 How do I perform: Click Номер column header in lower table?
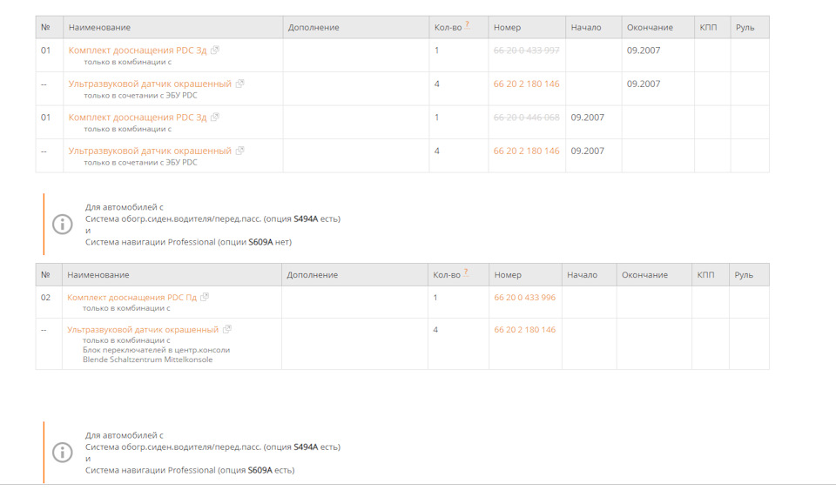pos(508,275)
